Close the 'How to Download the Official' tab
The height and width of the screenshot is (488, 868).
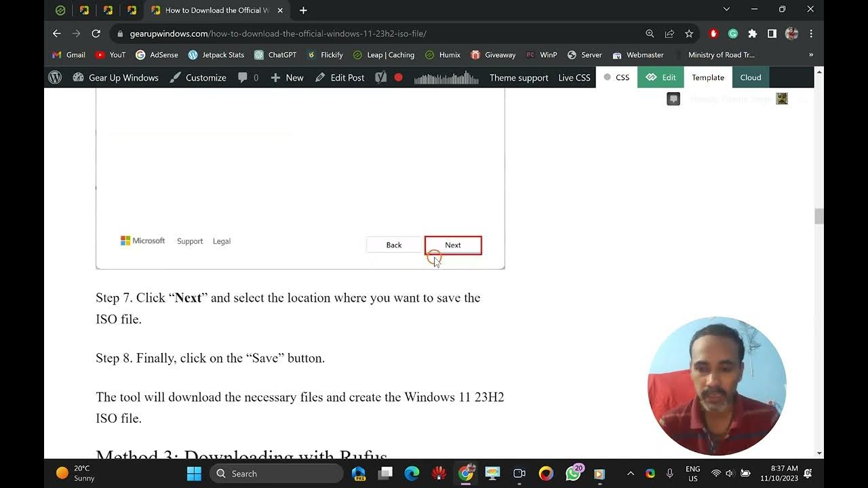(280, 10)
